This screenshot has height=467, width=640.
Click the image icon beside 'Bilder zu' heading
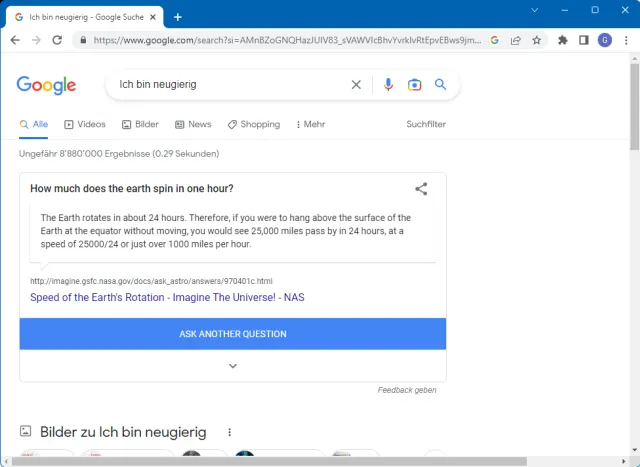[x=26, y=431]
